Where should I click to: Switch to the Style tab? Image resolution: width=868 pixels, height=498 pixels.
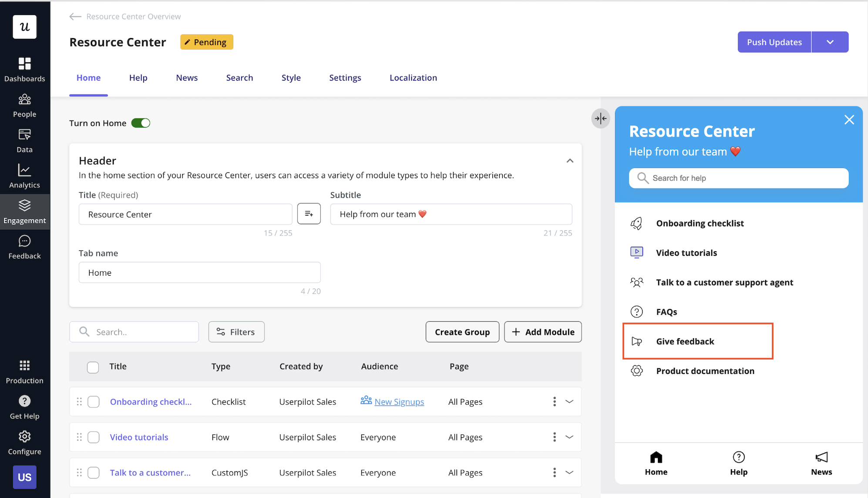click(291, 78)
